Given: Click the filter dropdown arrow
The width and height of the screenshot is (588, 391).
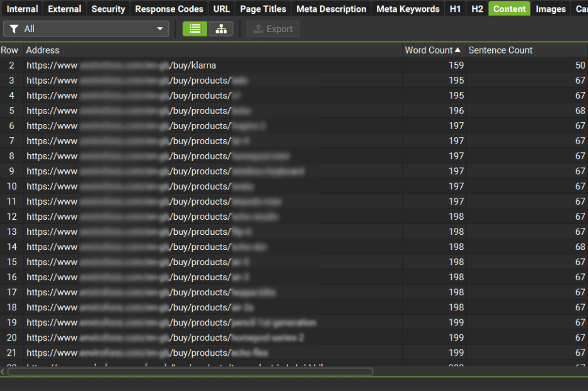Looking at the screenshot, I should pos(159,28).
